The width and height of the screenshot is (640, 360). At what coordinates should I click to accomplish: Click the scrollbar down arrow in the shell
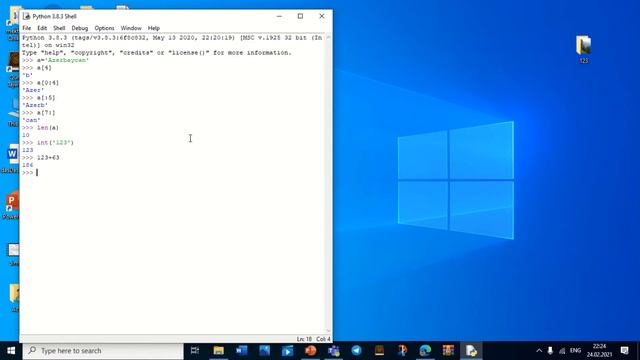(x=328, y=331)
